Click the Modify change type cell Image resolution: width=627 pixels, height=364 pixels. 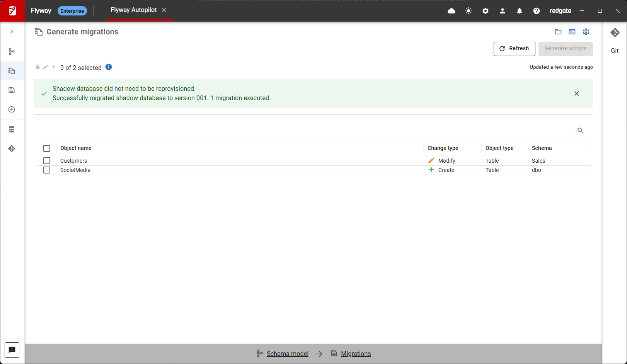click(447, 161)
